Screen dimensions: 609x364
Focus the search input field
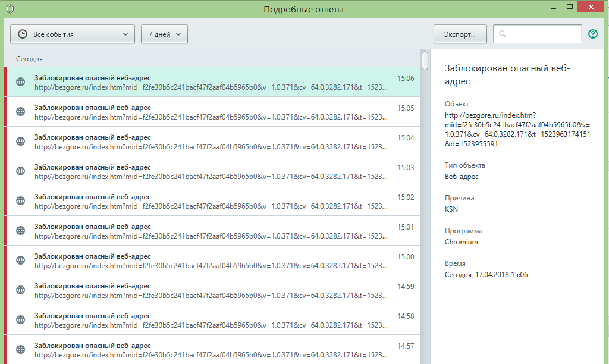click(x=542, y=34)
